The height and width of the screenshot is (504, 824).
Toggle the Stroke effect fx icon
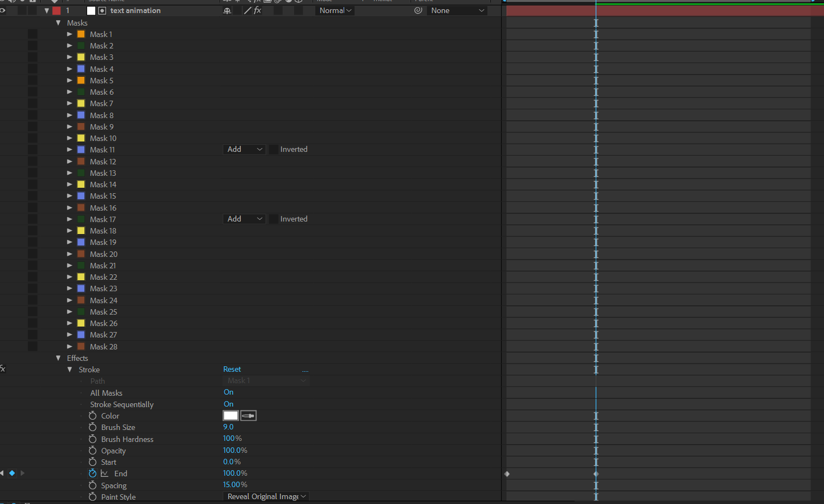point(3,369)
